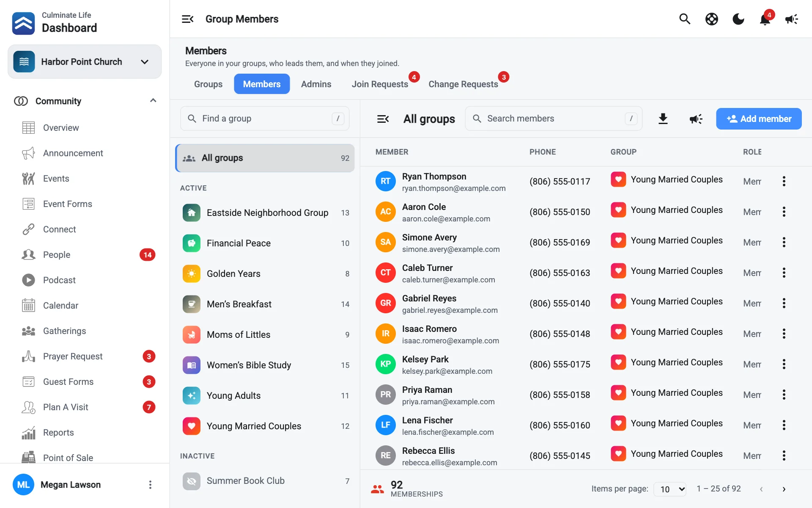Screen dimensions: 812x508
Task: Select Young Adults group
Action: 265,395
